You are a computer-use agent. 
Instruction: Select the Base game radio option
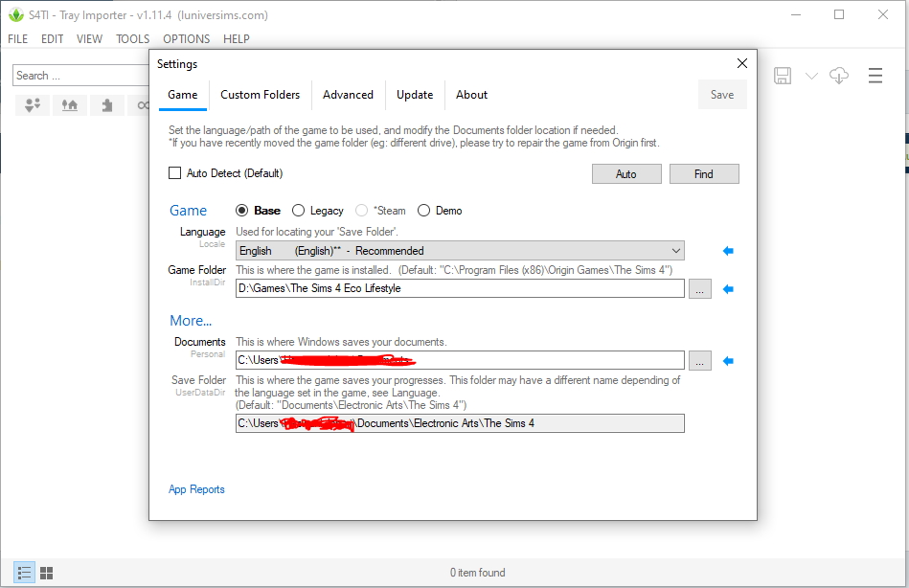tap(241, 211)
